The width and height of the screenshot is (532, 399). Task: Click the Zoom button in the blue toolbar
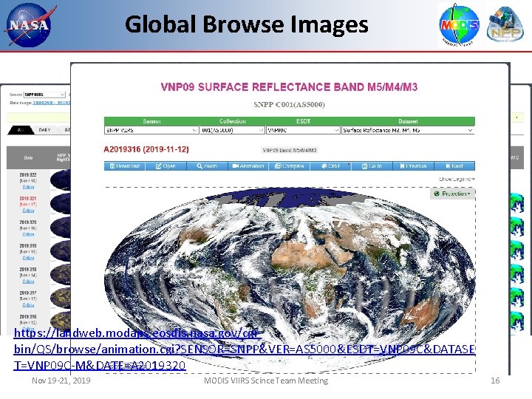click(x=207, y=166)
